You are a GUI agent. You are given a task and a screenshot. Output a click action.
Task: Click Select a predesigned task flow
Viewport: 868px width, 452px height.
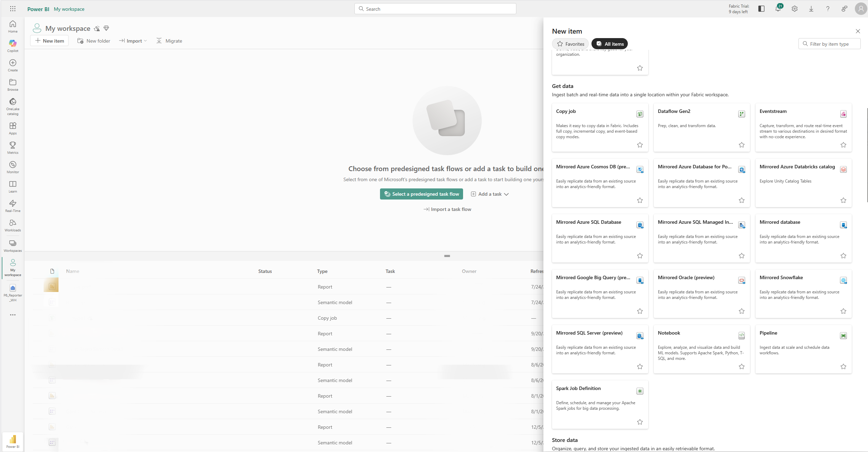point(422,194)
